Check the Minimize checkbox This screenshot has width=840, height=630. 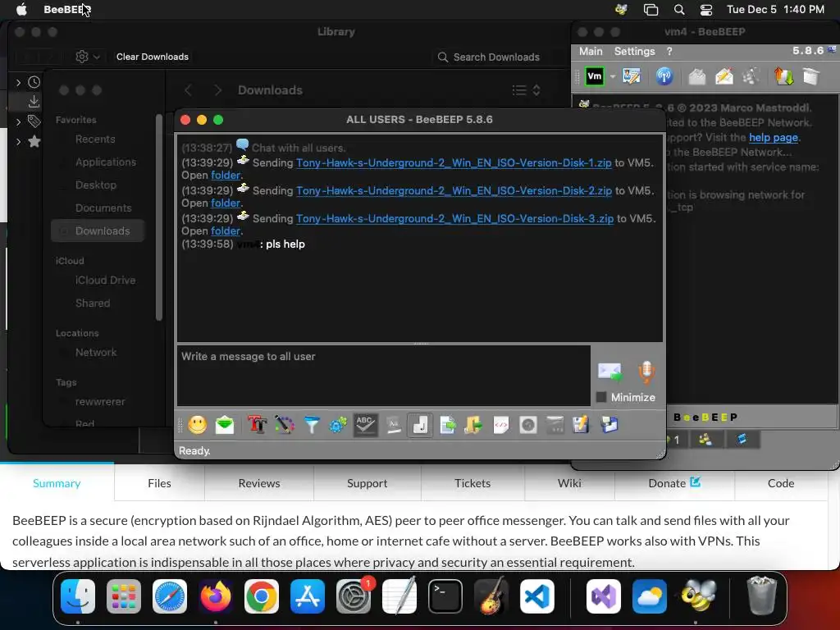click(601, 397)
